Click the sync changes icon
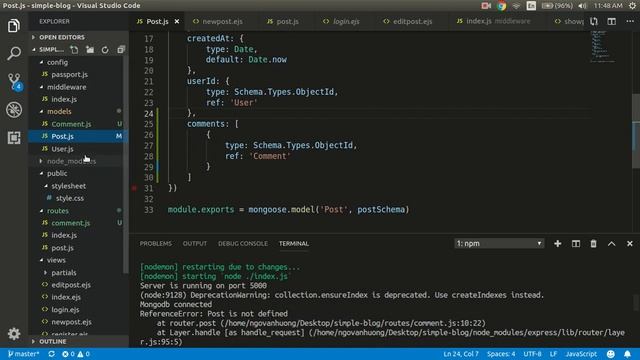 click(x=51, y=354)
